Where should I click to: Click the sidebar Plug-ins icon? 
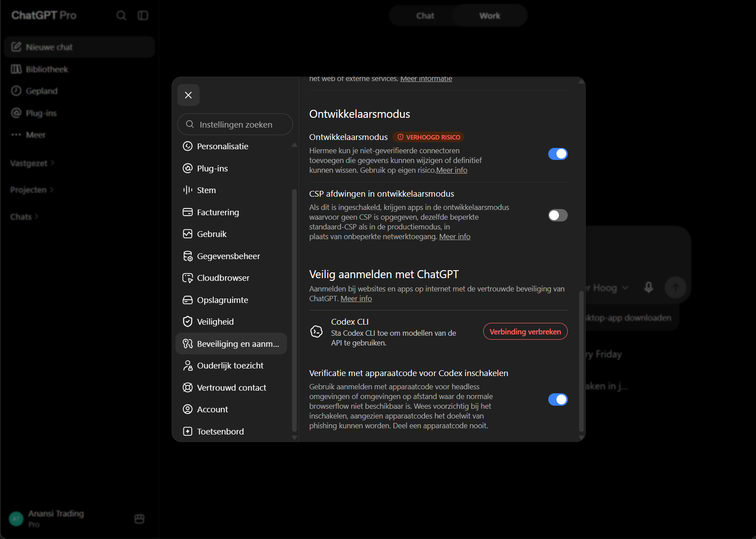coord(16,113)
